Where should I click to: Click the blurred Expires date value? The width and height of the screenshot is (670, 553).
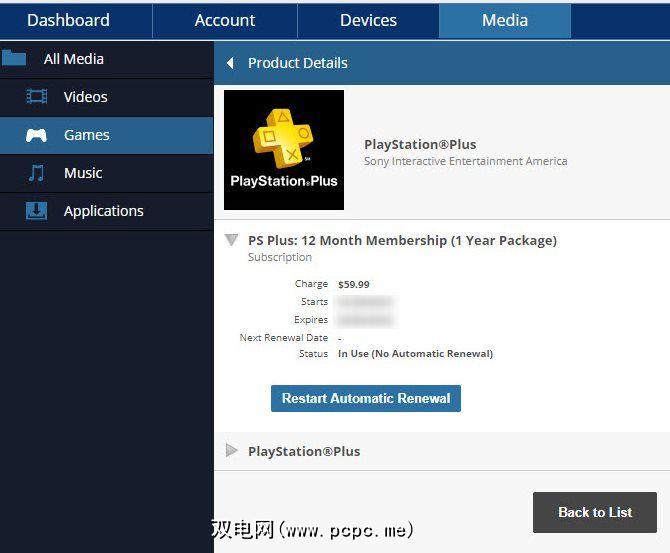coord(364,320)
